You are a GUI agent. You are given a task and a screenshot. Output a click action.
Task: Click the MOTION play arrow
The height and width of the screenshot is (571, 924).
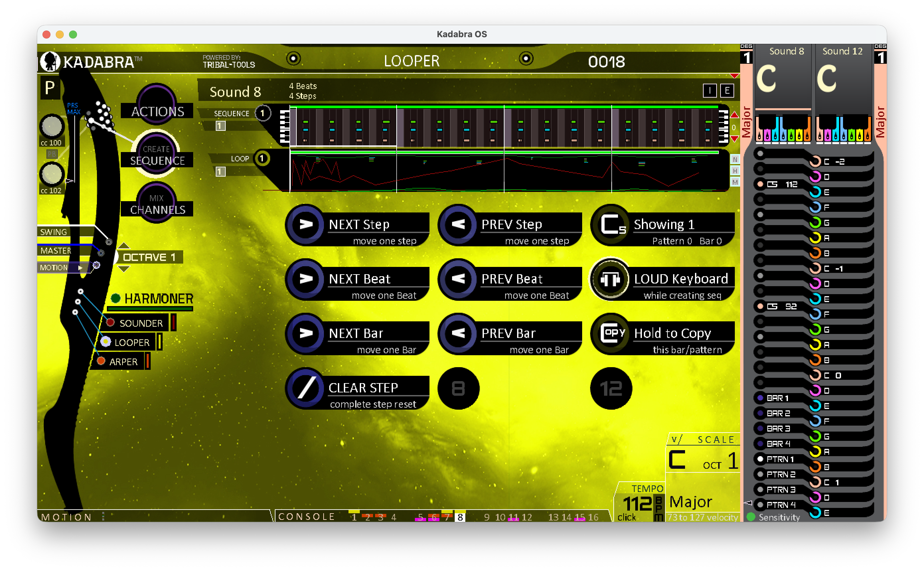(x=80, y=268)
